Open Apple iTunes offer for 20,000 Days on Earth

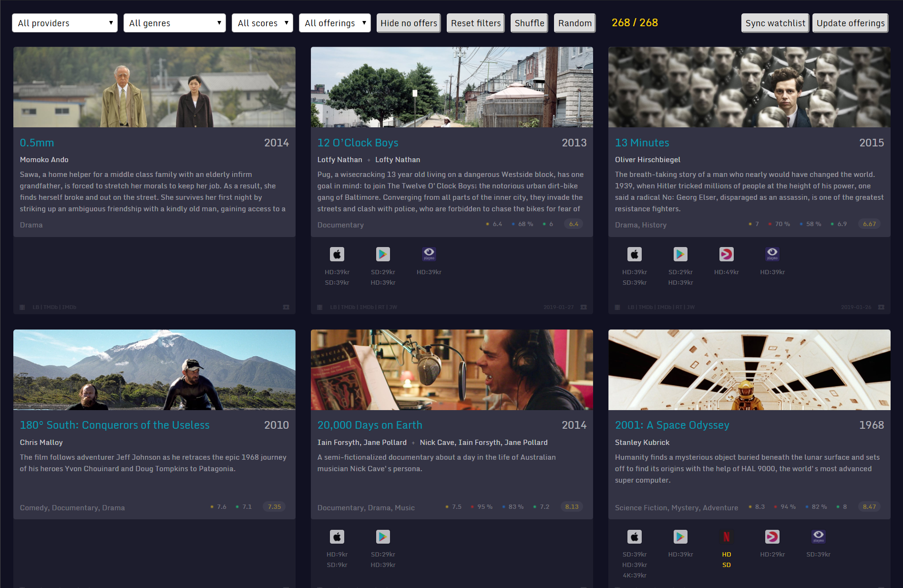[337, 537]
